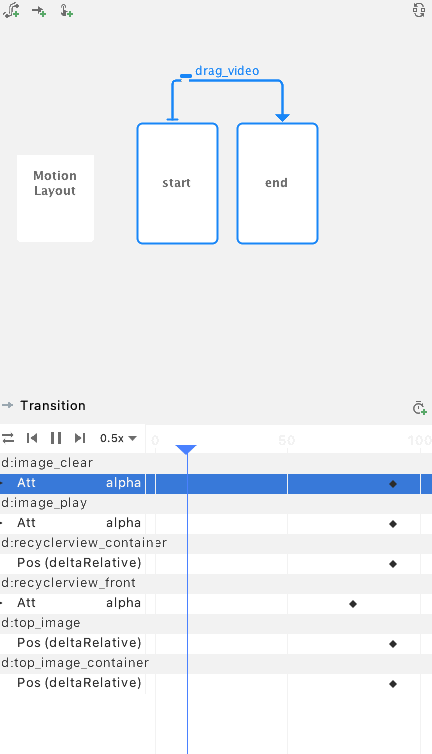Click the recyclerview_front alpha keyframe diamond
Image resolution: width=432 pixels, height=754 pixels.
[353, 603]
